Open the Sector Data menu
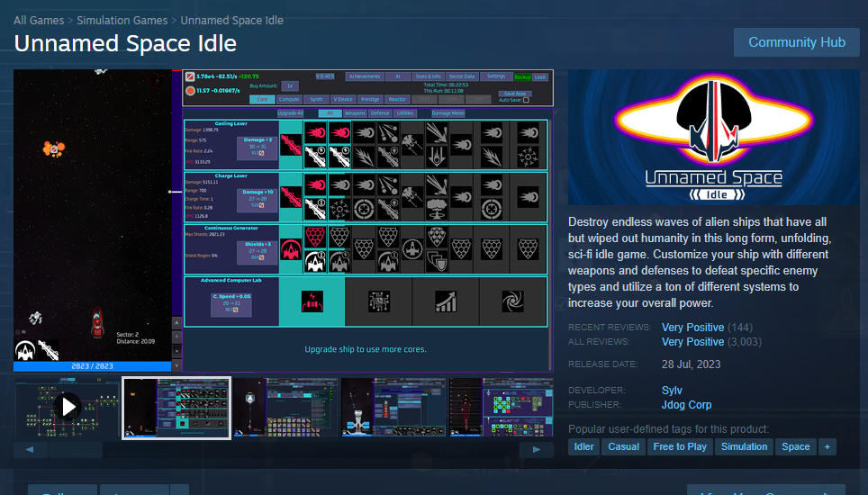Viewport: 868px width, 495px height. [x=462, y=76]
